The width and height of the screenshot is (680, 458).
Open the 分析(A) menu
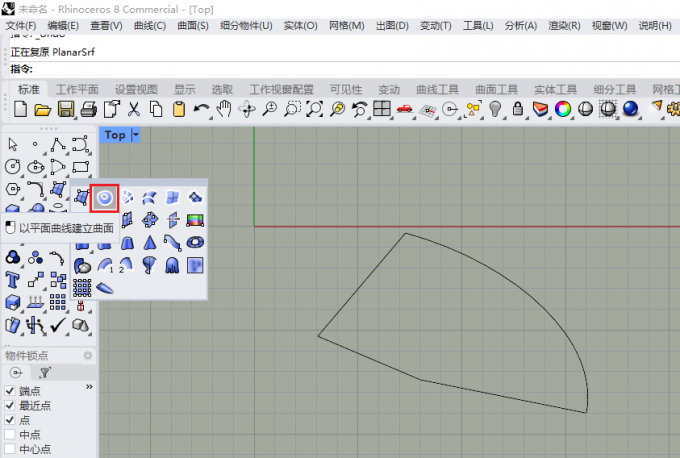point(521,26)
